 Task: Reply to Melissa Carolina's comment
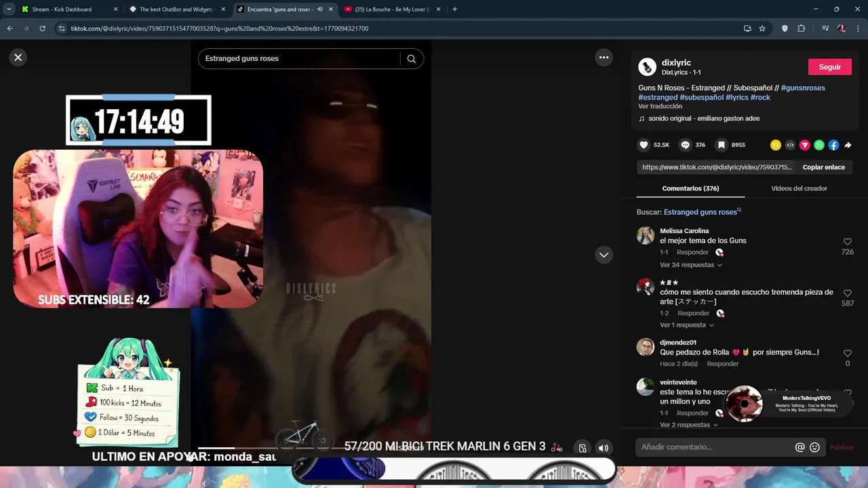[x=692, y=252]
